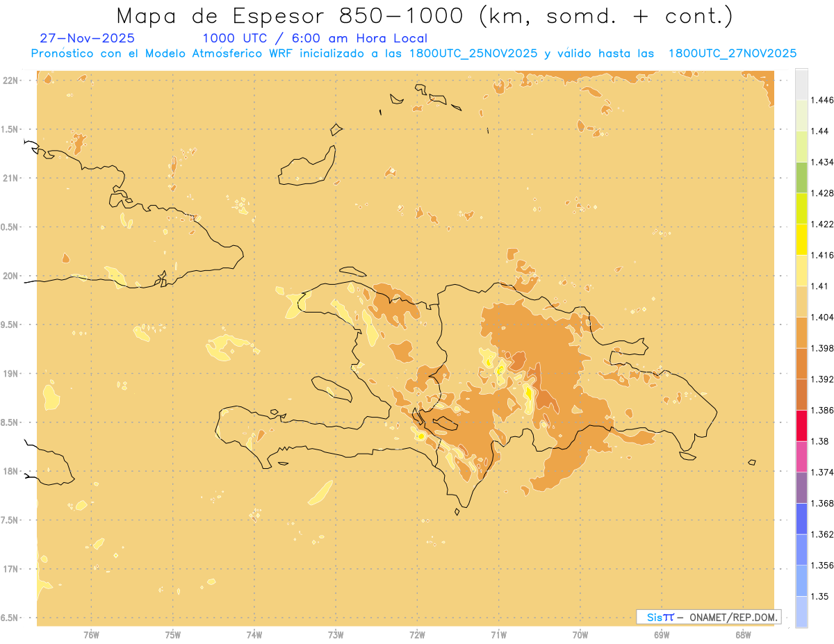
Task: Select the "1.404" colorbar value
Action: coord(822,317)
